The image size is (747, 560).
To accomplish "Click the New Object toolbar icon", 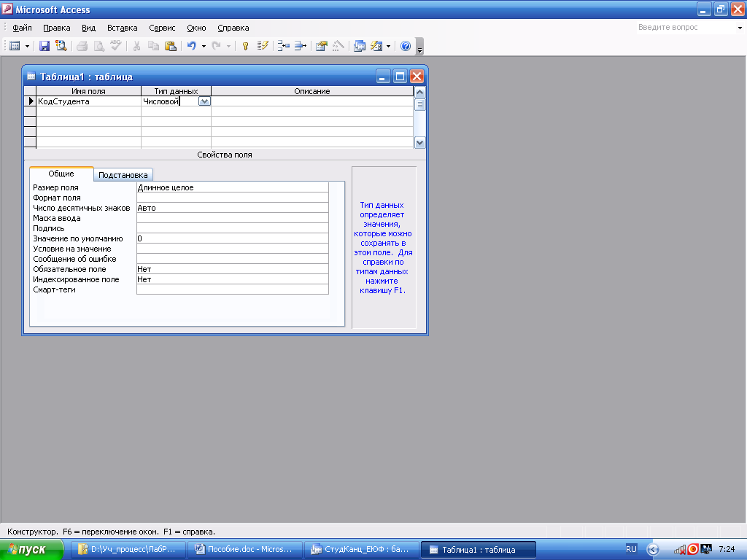I will pyautogui.click(x=376, y=46).
